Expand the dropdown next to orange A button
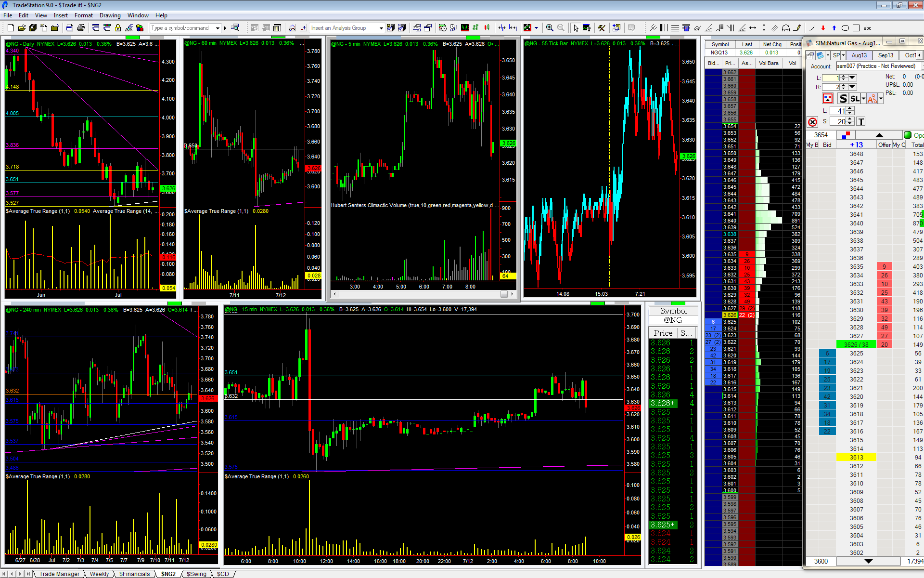Viewport: 924px width, 578px height. click(881, 99)
